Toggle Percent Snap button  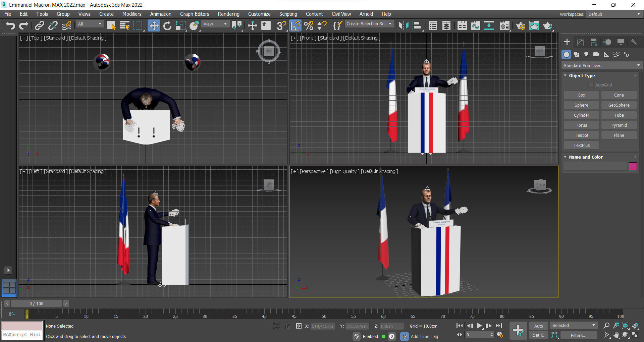point(309,25)
